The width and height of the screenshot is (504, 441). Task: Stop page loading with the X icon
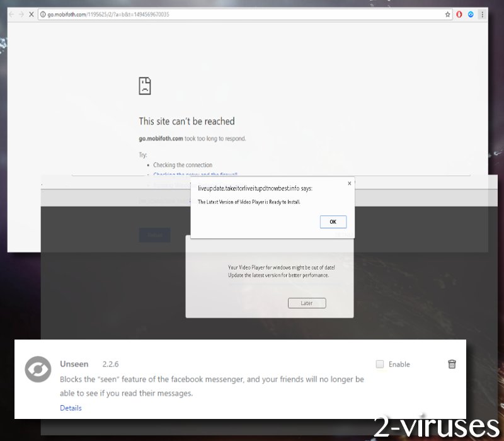click(x=31, y=14)
